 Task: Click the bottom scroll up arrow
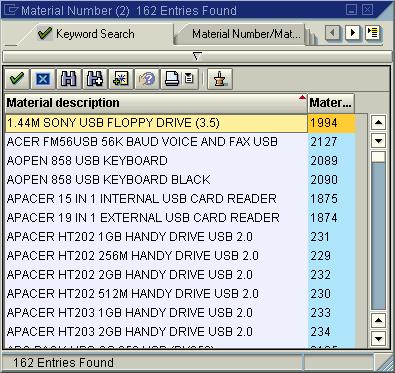coord(378,321)
